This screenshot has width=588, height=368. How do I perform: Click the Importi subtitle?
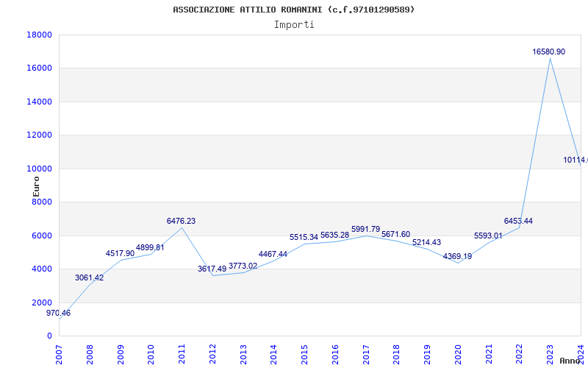tap(294, 25)
